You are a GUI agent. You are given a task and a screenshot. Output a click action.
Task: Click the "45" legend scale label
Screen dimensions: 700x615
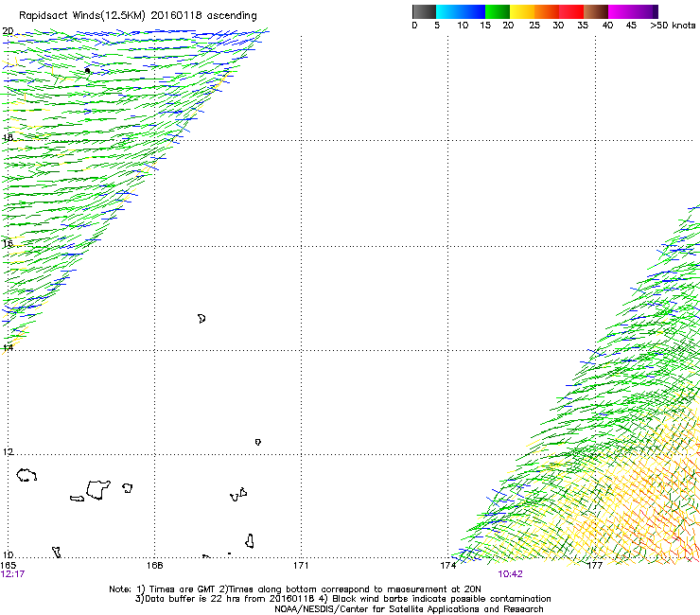(631, 25)
